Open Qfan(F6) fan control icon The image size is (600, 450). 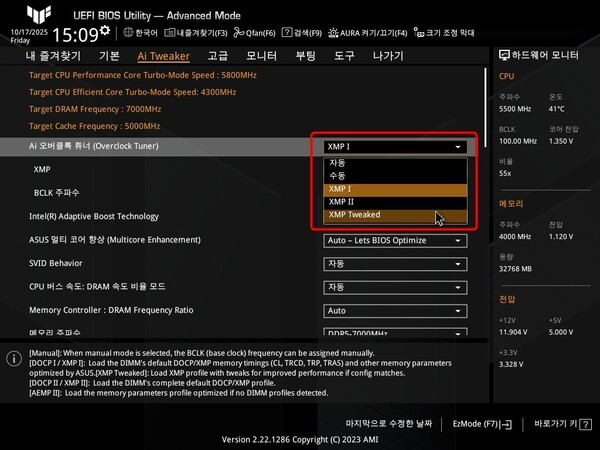point(239,33)
